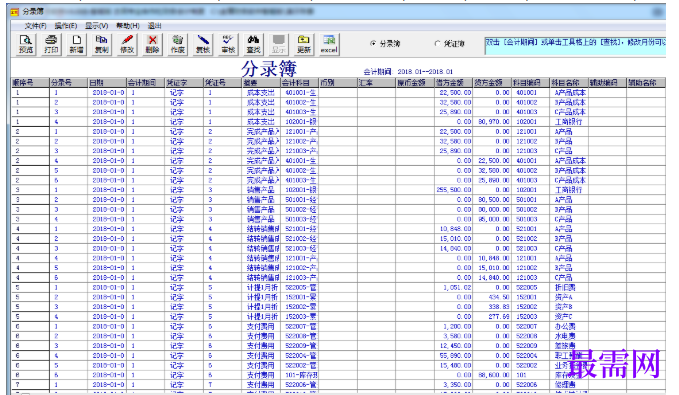Click the 1,200.00 debit amount cell
679x395 pixels.
(x=453, y=326)
